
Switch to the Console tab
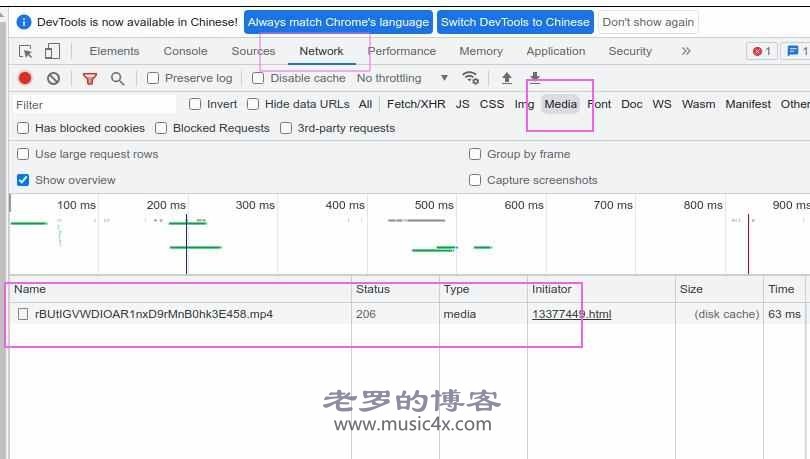(x=185, y=51)
